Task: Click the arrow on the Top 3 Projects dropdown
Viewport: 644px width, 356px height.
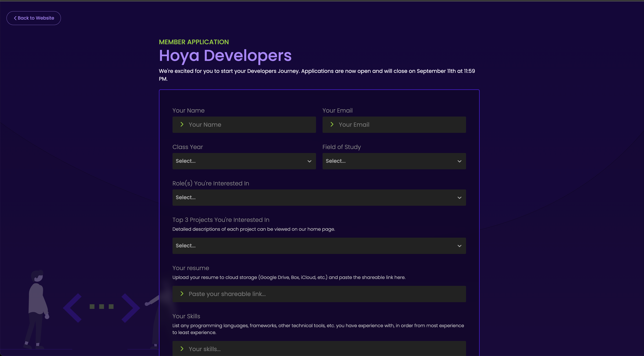Action: pyautogui.click(x=459, y=246)
